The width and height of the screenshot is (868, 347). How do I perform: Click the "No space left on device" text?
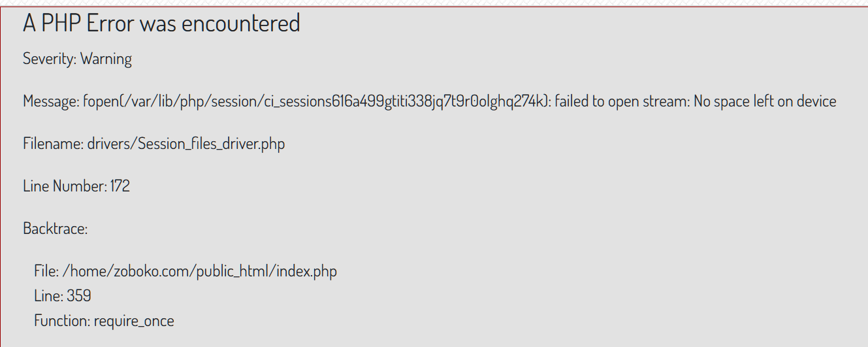(765, 101)
